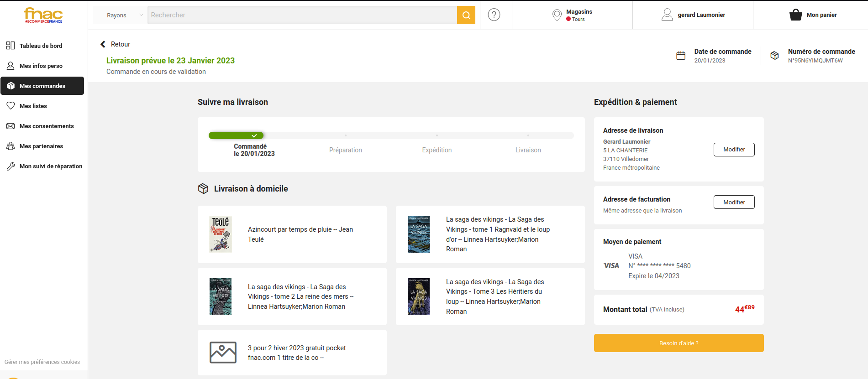Click Modifier for Adresse de facturation
Viewport: 868px width, 379px height.
coord(734,202)
